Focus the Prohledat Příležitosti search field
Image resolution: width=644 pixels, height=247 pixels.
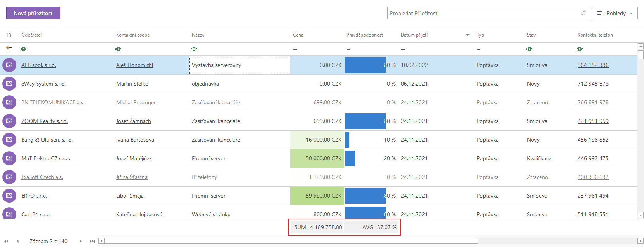click(x=488, y=13)
